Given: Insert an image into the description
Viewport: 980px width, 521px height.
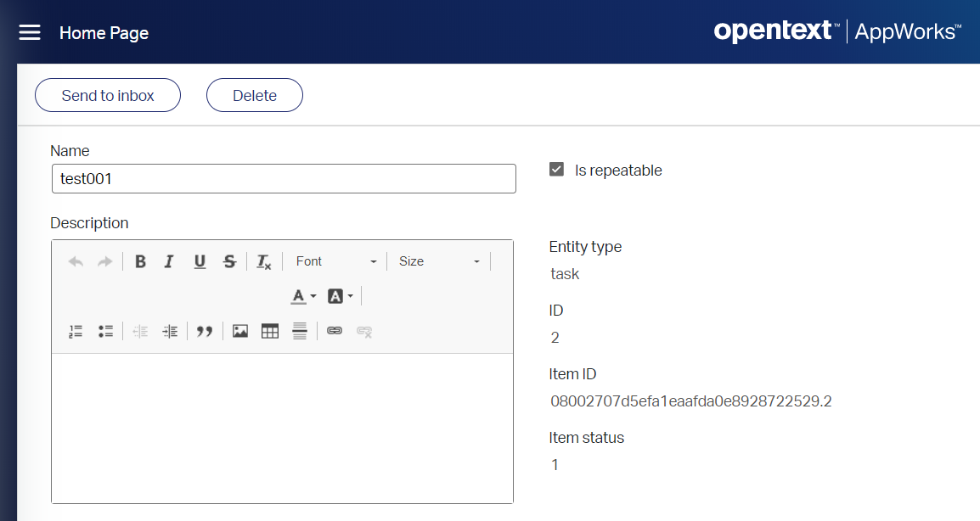Looking at the screenshot, I should point(239,330).
